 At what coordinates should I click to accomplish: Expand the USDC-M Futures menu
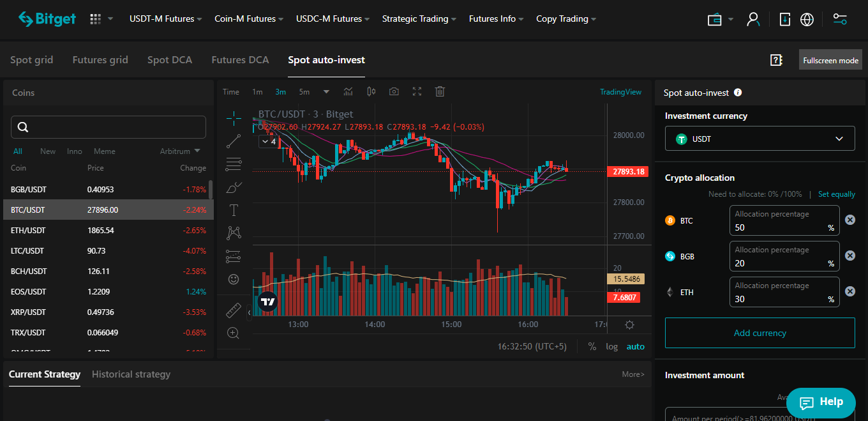tap(333, 19)
